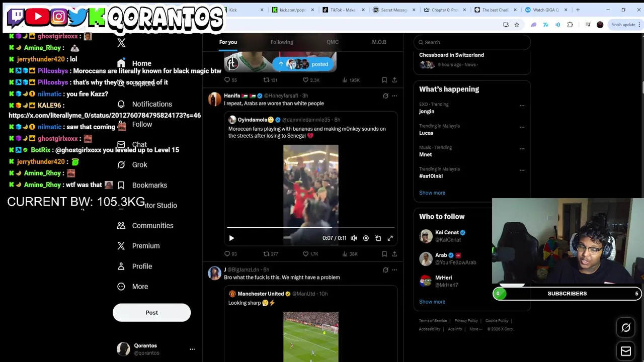Show more under What's happening
Screen dimensions: 644x362
click(432, 193)
